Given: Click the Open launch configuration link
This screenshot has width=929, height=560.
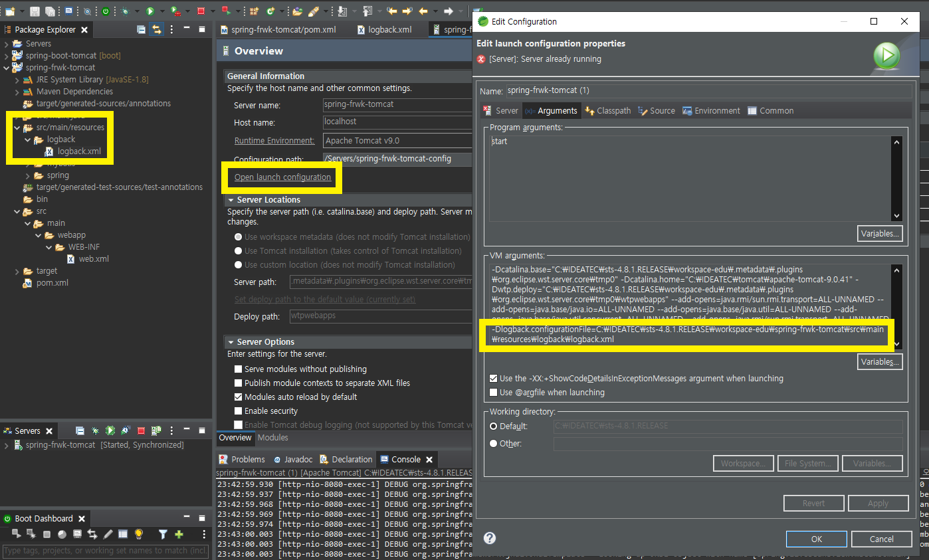Looking at the screenshot, I should [282, 177].
